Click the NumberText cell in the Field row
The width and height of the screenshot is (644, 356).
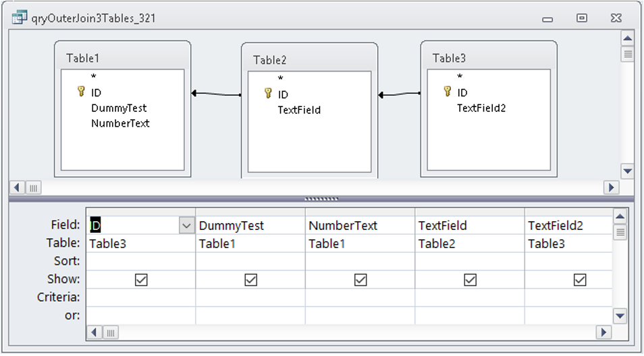pyautogui.click(x=360, y=226)
